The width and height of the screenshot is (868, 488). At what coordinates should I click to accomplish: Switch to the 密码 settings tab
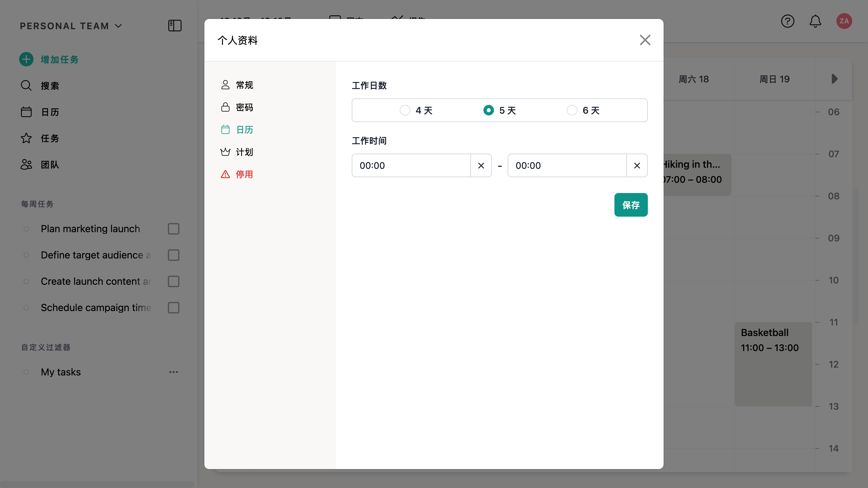244,108
